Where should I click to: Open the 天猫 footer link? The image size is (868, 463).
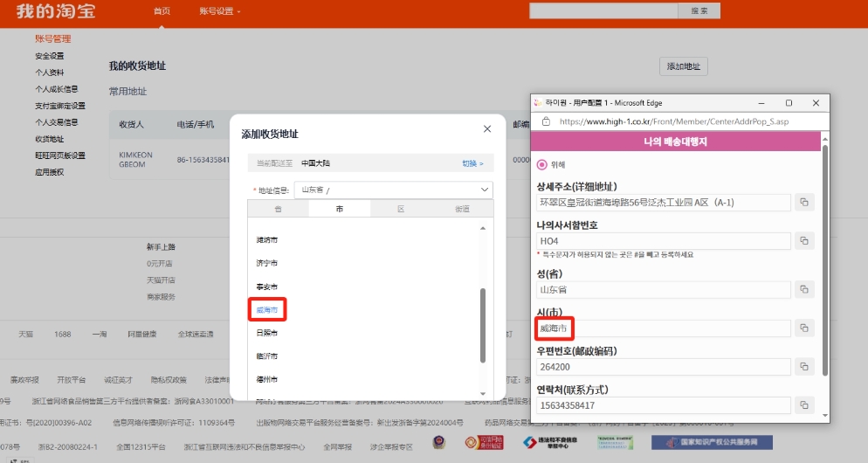(25, 334)
